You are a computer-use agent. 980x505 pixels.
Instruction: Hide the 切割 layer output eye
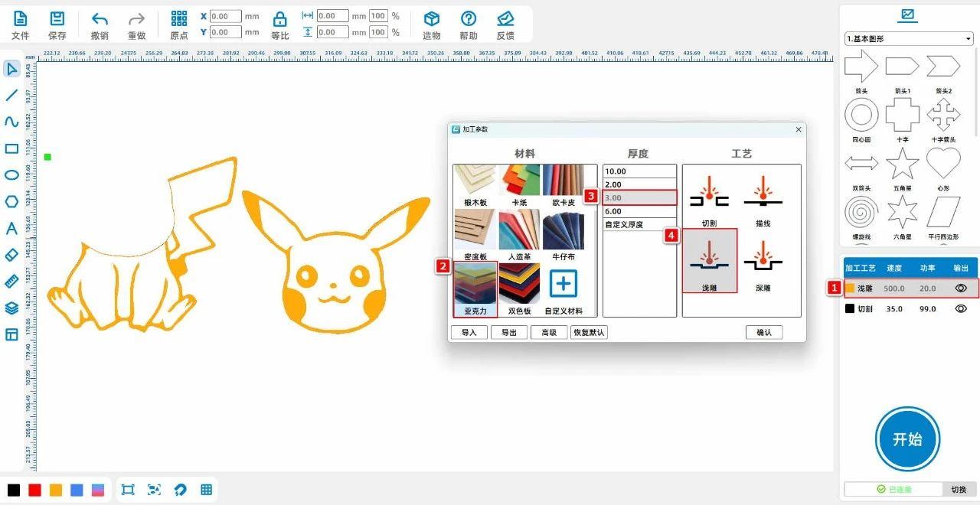[961, 309]
